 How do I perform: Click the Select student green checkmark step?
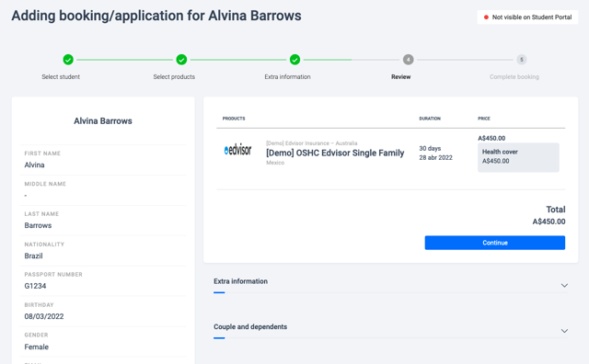coord(68,60)
